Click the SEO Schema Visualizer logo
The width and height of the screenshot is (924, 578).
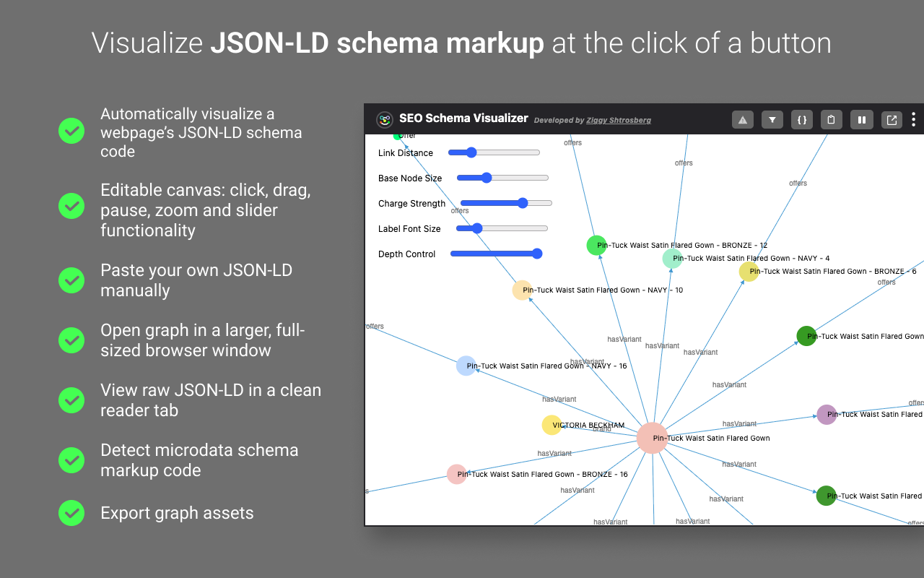tap(384, 119)
